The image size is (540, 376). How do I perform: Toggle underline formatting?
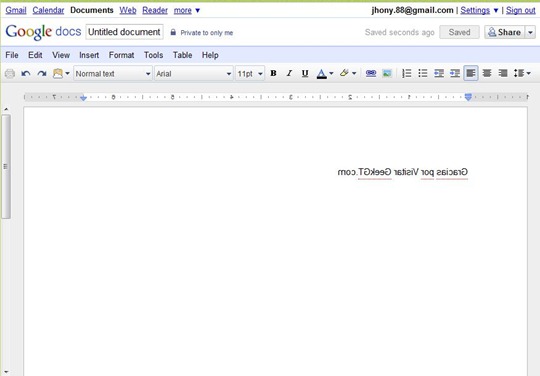tap(305, 73)
